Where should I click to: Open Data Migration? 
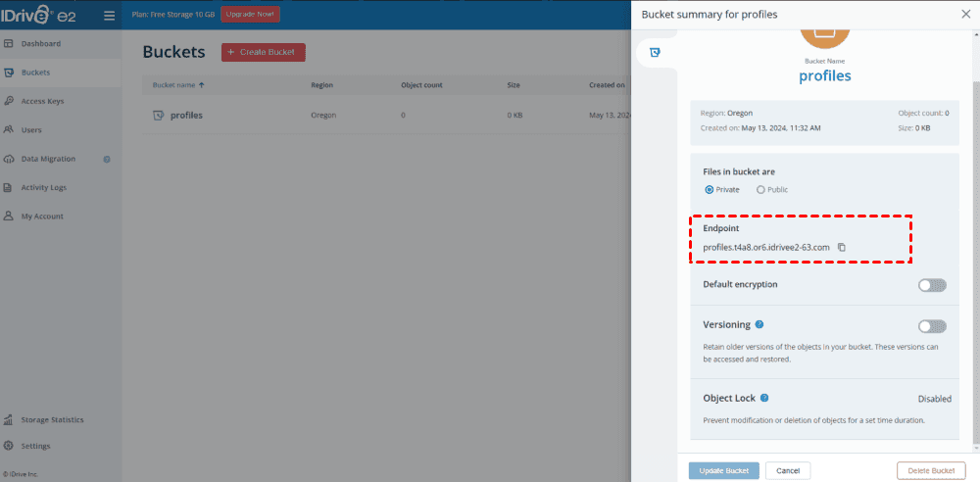pyautogui.click(x=48, y=159)
